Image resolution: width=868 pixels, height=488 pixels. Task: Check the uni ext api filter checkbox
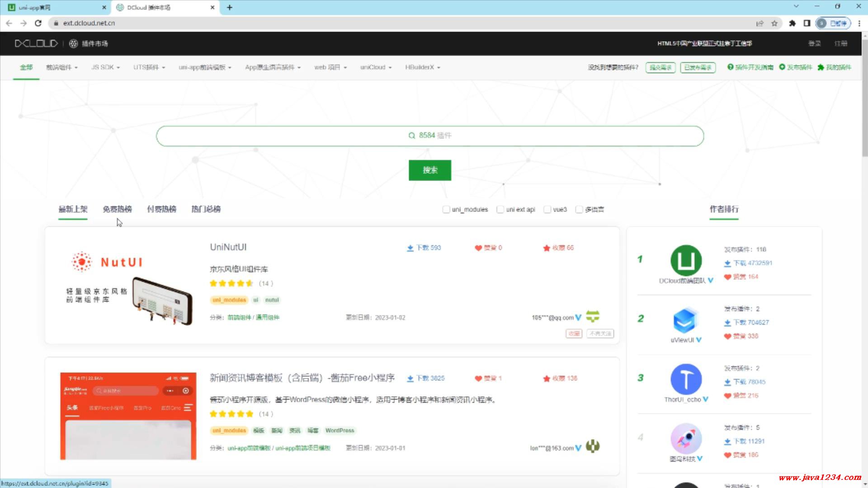500,209
